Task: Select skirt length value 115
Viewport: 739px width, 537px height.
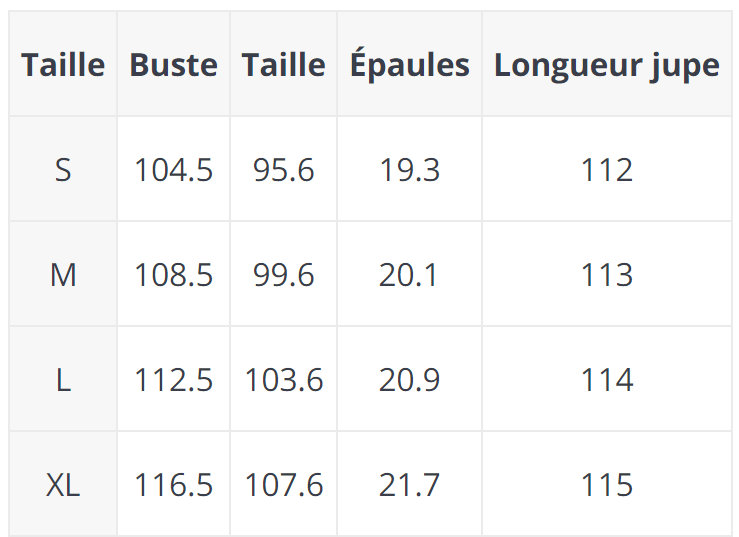Action: [606, 485]
